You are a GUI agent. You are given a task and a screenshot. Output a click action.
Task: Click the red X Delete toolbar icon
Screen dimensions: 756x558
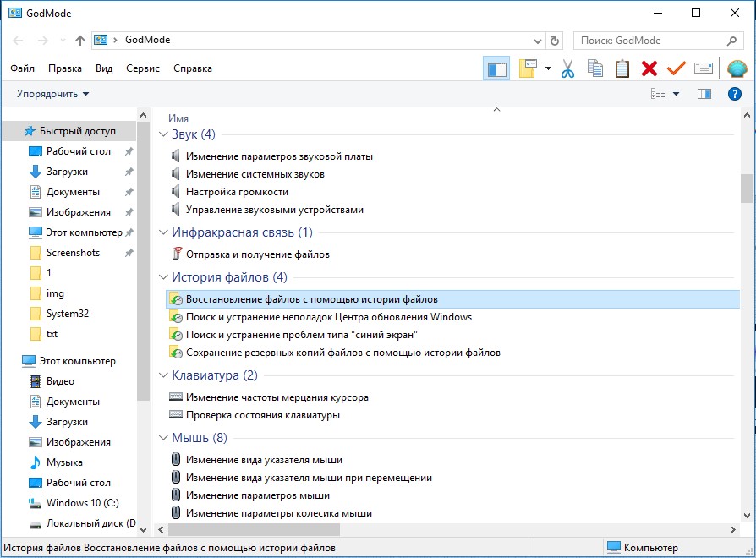coord(649,68)
